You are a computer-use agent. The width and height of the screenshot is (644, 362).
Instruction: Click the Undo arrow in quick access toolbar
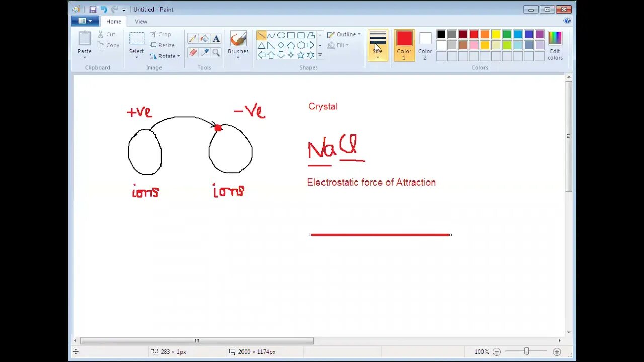click(x=104, y=9)
